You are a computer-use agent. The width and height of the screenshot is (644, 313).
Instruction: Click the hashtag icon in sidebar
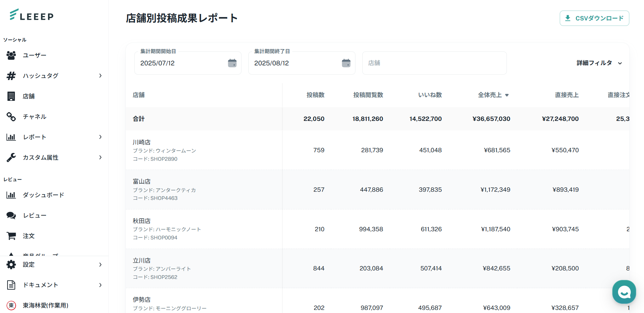click(11, 76)
